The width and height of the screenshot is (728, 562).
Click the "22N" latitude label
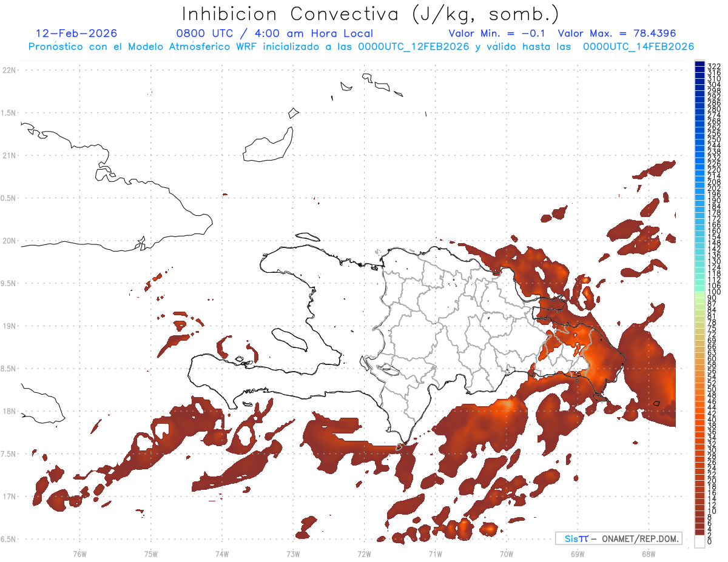(x=9, y=70)
